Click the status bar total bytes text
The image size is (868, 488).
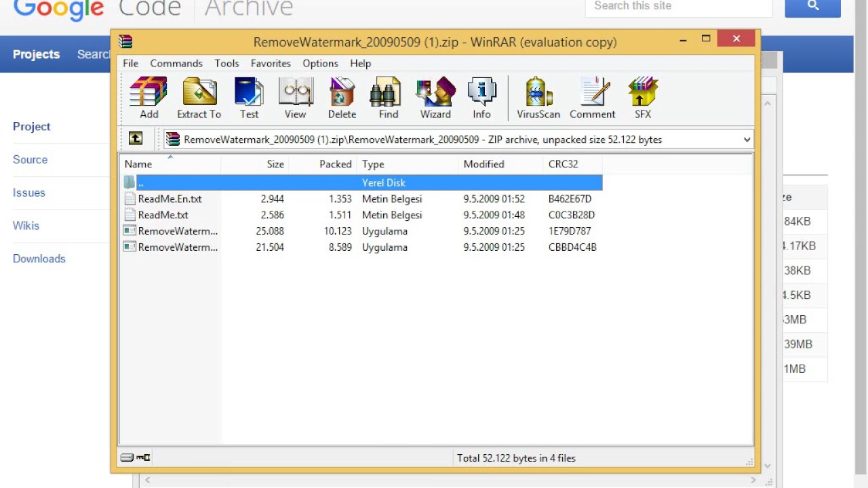(516, 458)
